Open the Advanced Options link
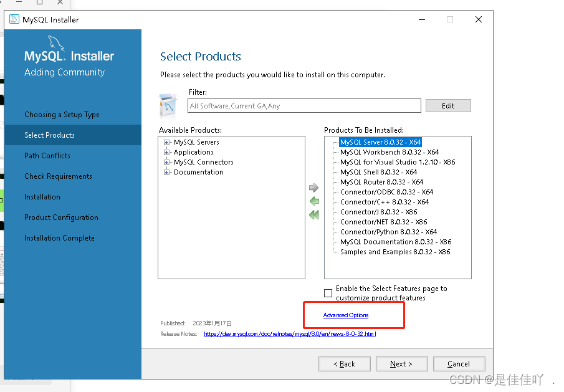The image size is (564, 392). [346, 315]
